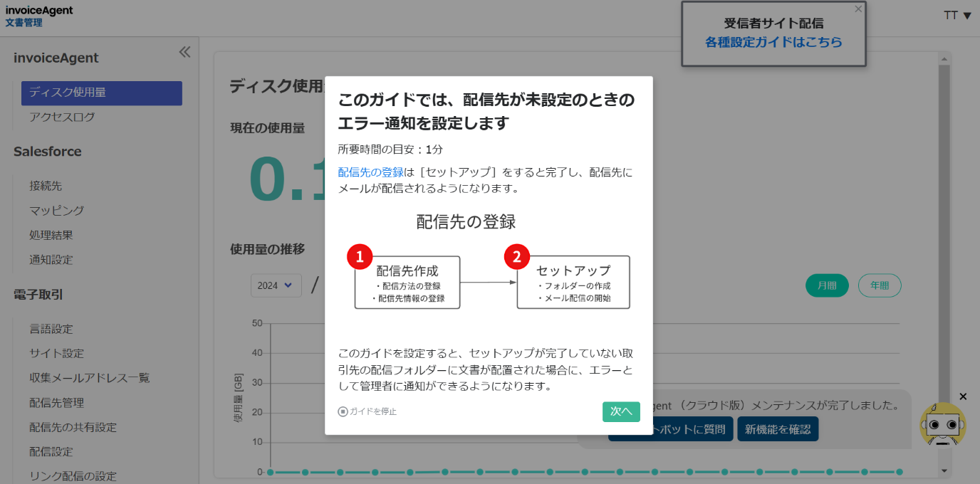Open the TT user menu dropdown
This screenshot has width=980, height=484.
pyautogui.click(x=957, y=16)
